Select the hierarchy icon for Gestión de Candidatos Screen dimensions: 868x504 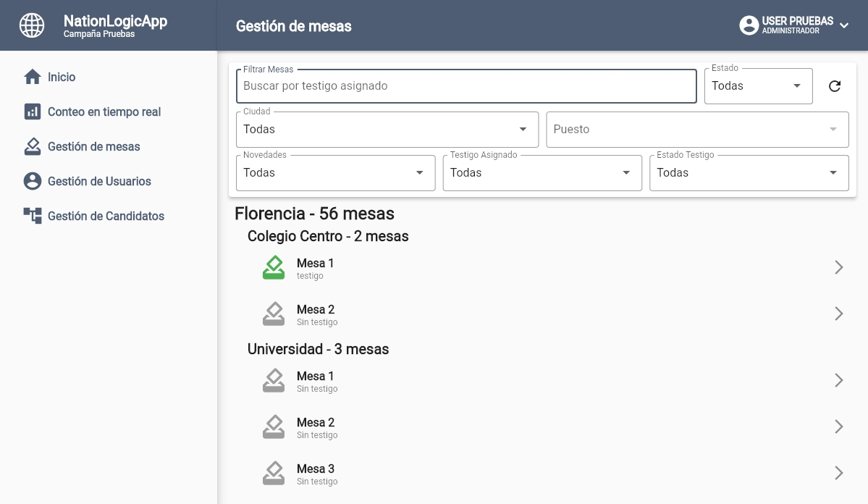(32, 216)
